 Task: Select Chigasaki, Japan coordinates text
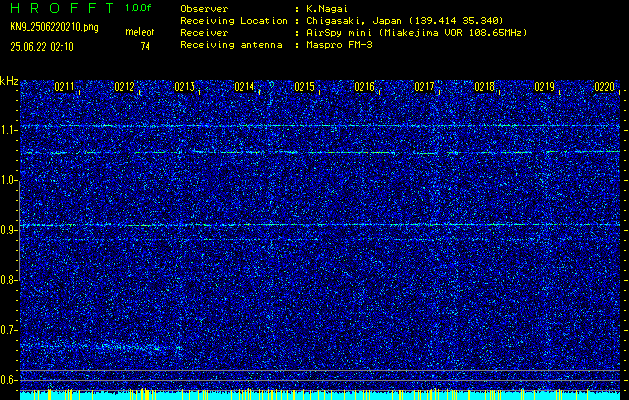point(405,21)
